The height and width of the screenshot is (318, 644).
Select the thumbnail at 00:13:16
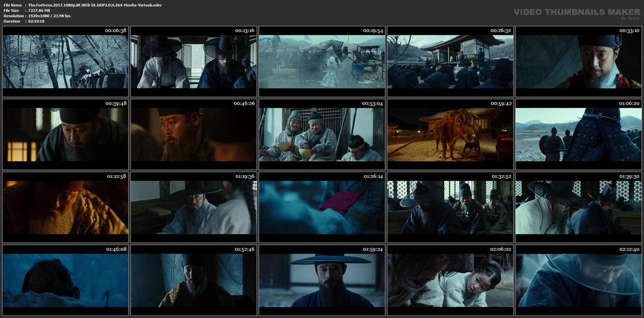[194, 61]
